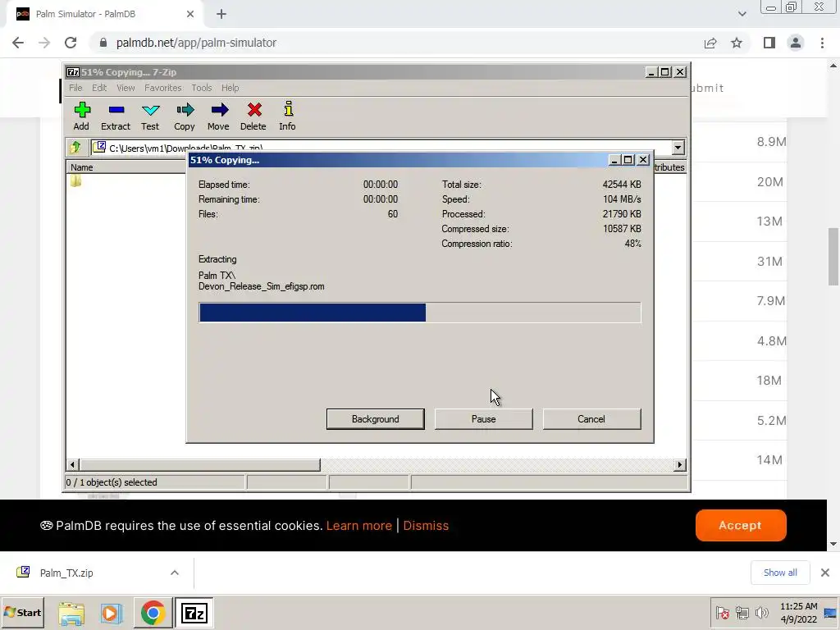This screenshot has width=840, height=630.
Task: Click the Extract toolbar icon
Action: (x=116, y=116)
